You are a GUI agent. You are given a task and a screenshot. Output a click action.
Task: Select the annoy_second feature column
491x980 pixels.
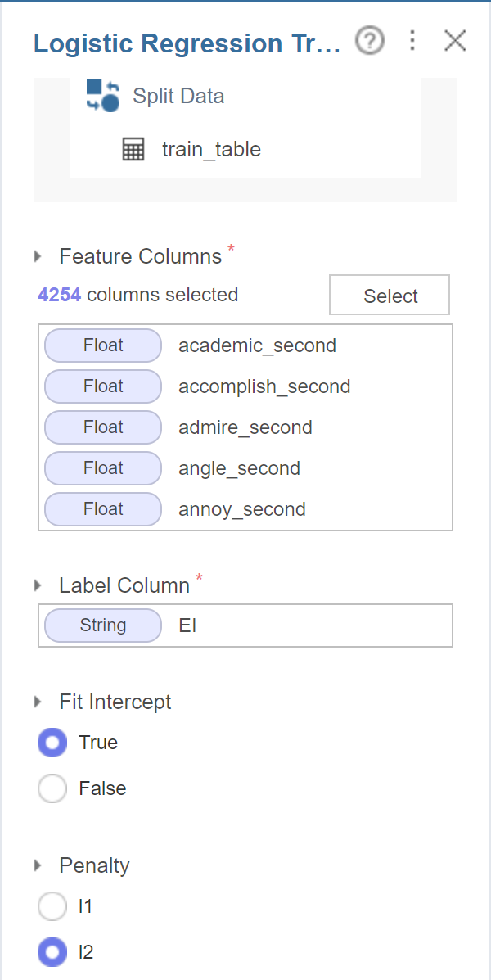(x=242, y=509)
